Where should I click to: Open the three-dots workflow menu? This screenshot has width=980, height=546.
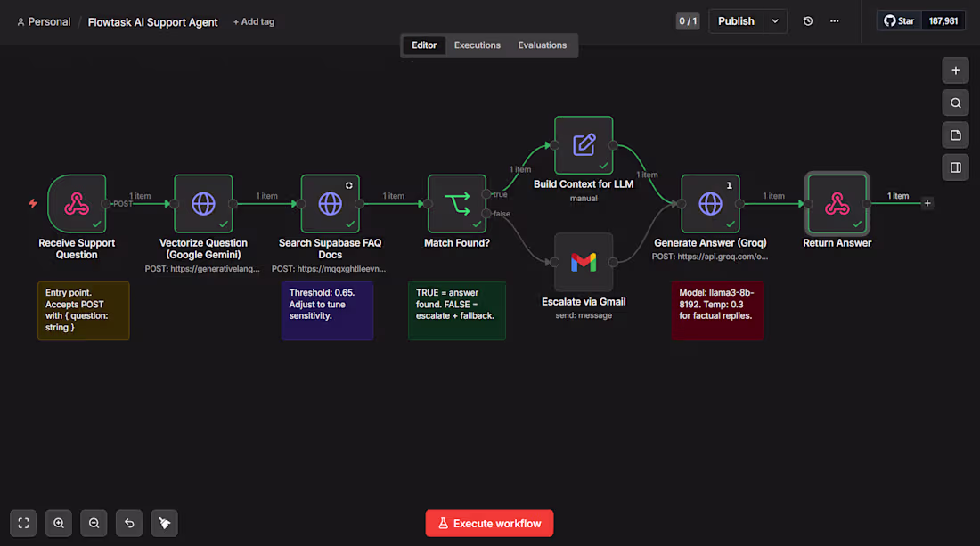coord(835,21)
